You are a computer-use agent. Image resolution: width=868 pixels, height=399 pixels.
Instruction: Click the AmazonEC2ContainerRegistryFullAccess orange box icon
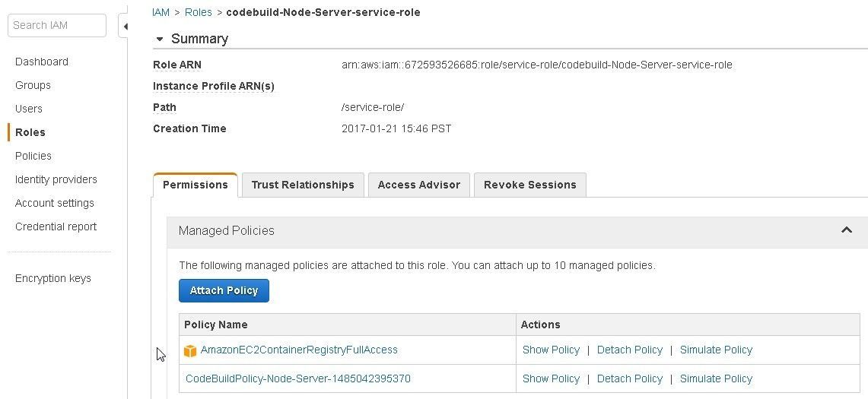tap(190, 350)
